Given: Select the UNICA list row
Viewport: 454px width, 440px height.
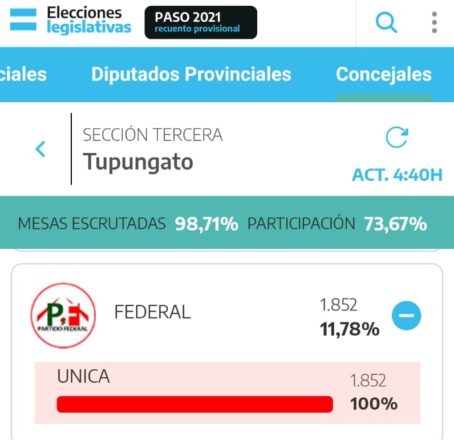Looking at the screenshot, I should (x=227, y=393).
